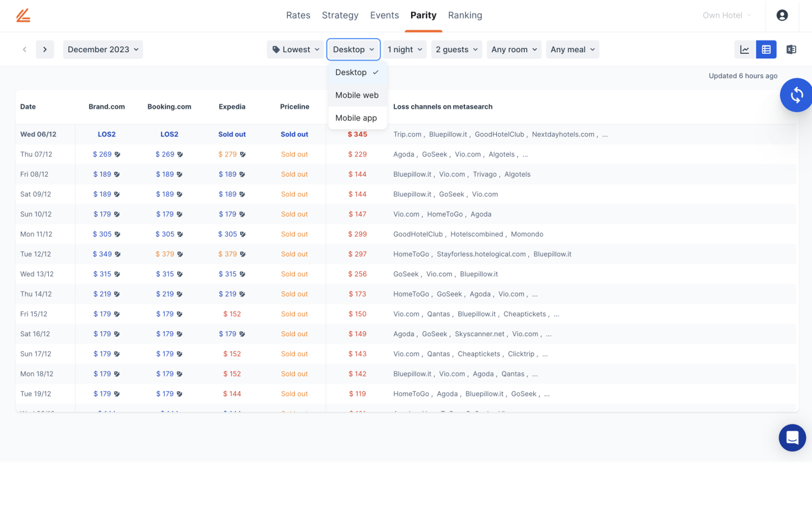Select the Wed 06/12 date cell

click(38, 135)
